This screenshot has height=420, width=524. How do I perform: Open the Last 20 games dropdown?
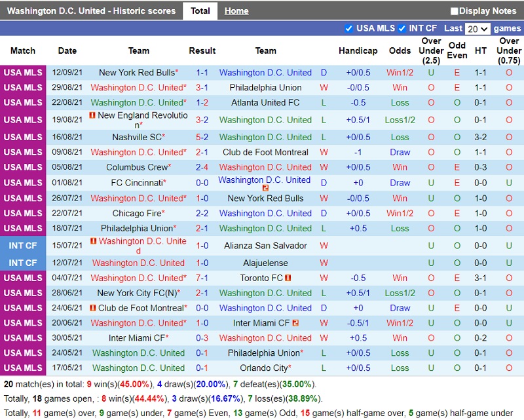click(477, 29)
